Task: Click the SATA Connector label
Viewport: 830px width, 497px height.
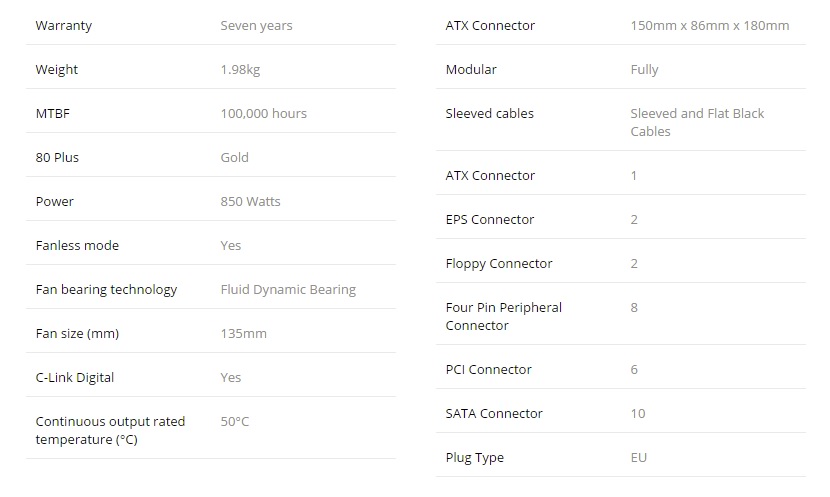Action: 494,414
